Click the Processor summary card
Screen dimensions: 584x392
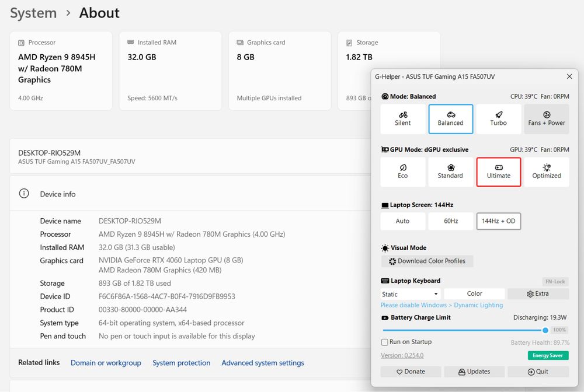(x=61, y=71)
